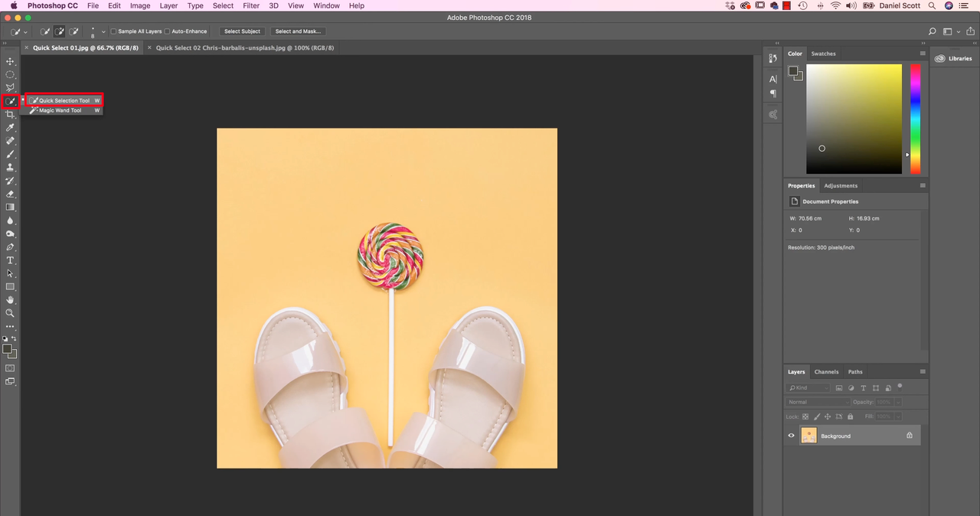
Task: Switch to Quick Select 02 document tab
Action: coord(245,47)
